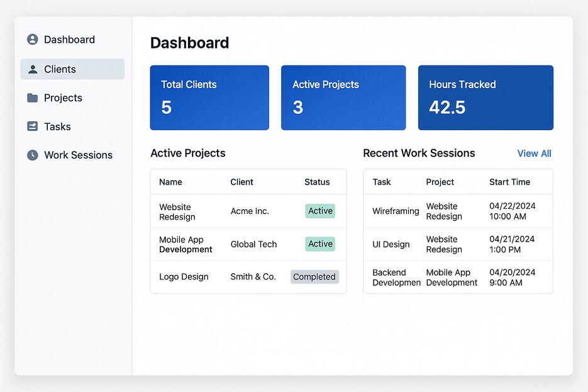
Task: Open the Hours Tracked card
Action: (x=485, y=98)
